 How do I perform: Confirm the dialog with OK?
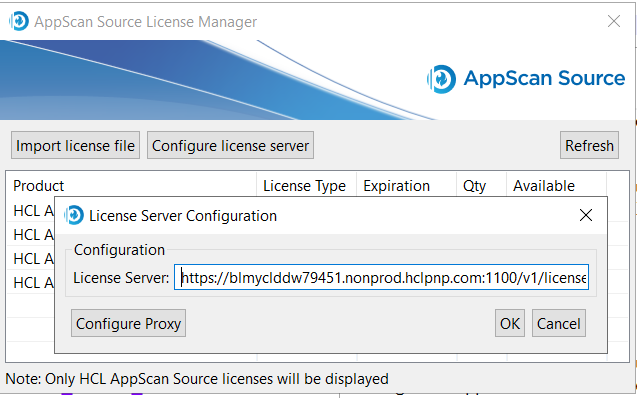(x=510, y=323)
